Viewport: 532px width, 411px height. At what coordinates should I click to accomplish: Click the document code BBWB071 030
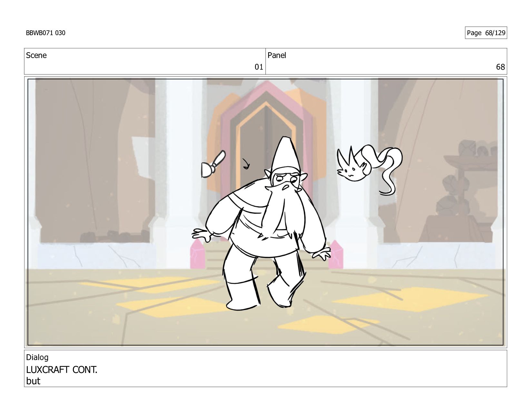45,33
